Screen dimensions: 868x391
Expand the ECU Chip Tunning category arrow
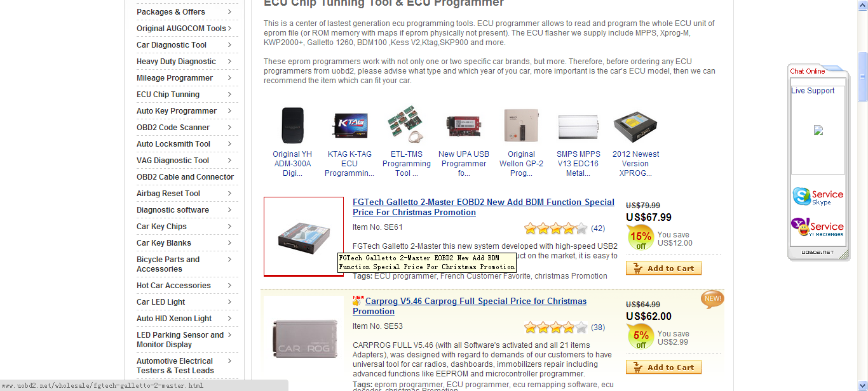point(229,94)
